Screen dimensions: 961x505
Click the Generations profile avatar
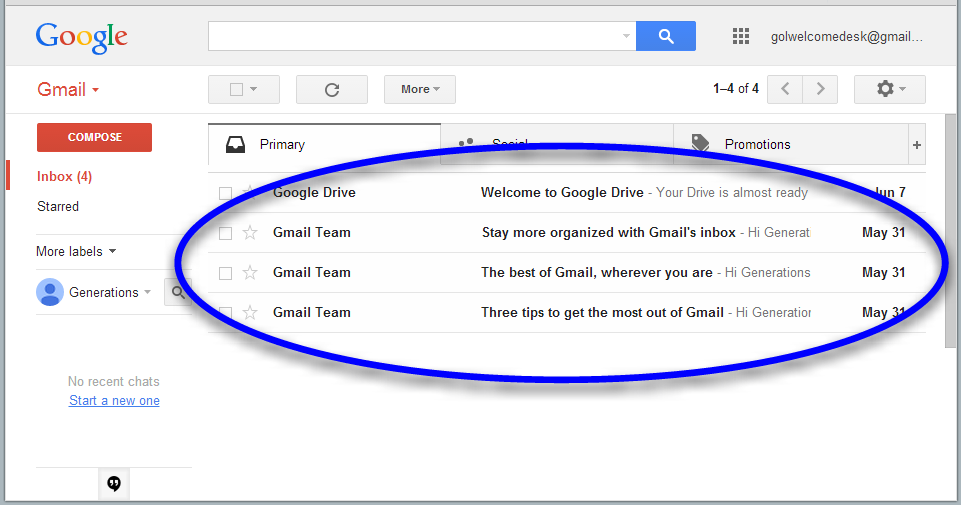(50, 292)
